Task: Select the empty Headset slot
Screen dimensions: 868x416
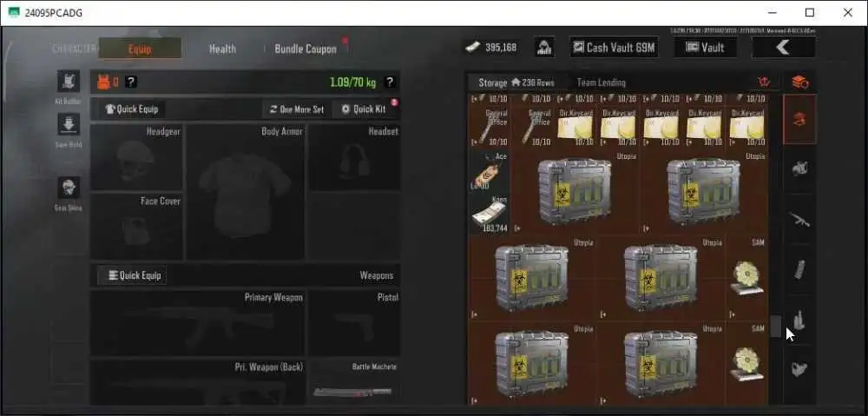Action: point(354,157)
